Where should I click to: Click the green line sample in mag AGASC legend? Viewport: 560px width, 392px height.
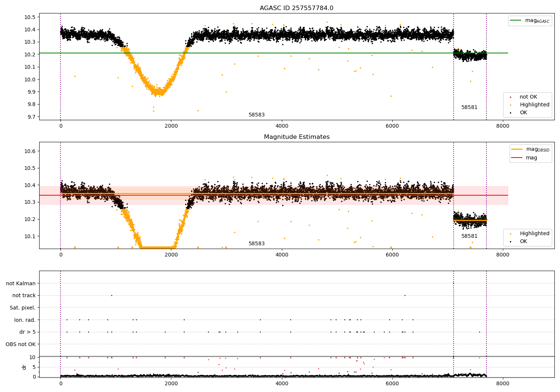516,21
